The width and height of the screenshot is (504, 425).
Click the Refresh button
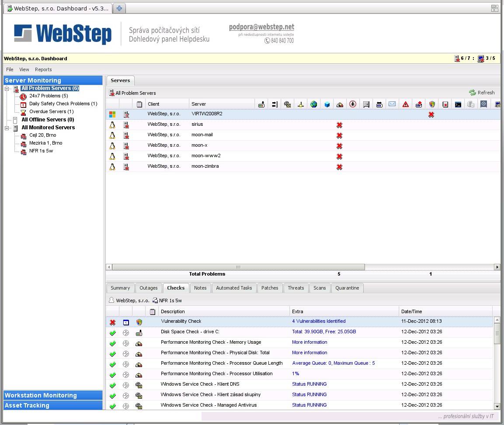(x=482, y=93)
